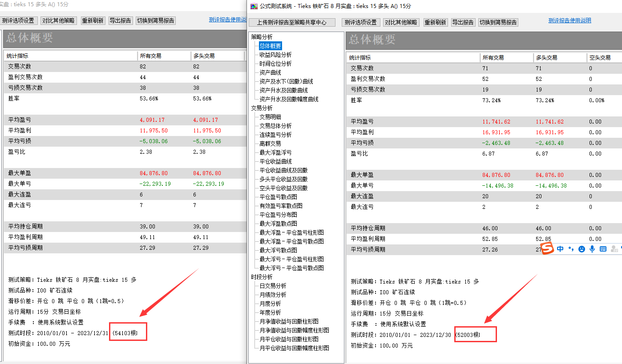Toggle the IME punctuation mode icon

(x=571, y=249)
